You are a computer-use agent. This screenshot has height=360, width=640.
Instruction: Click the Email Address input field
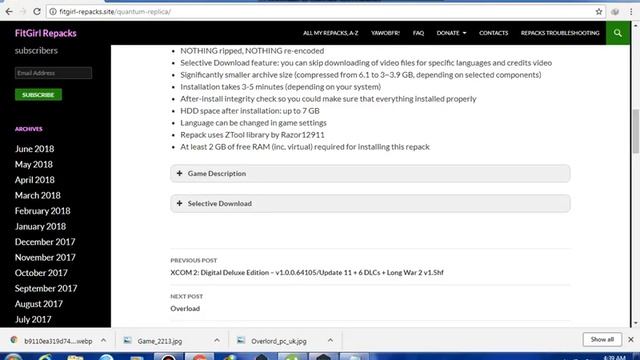[x=53, y=73]
